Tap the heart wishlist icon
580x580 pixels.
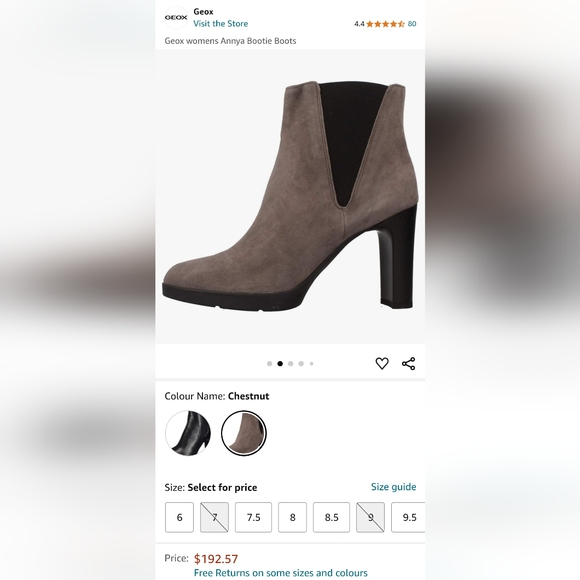point(382,363)
